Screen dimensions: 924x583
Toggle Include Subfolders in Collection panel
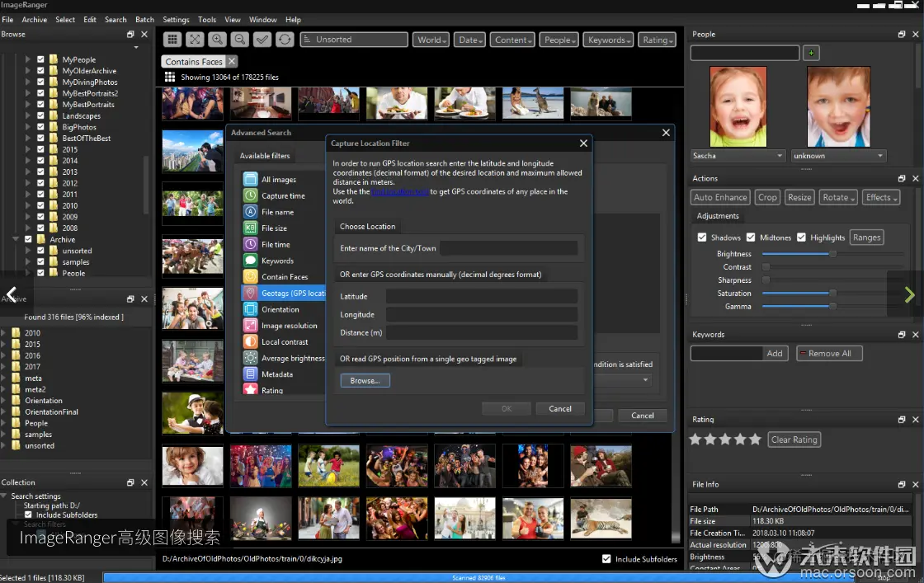[x=28, y=514]
